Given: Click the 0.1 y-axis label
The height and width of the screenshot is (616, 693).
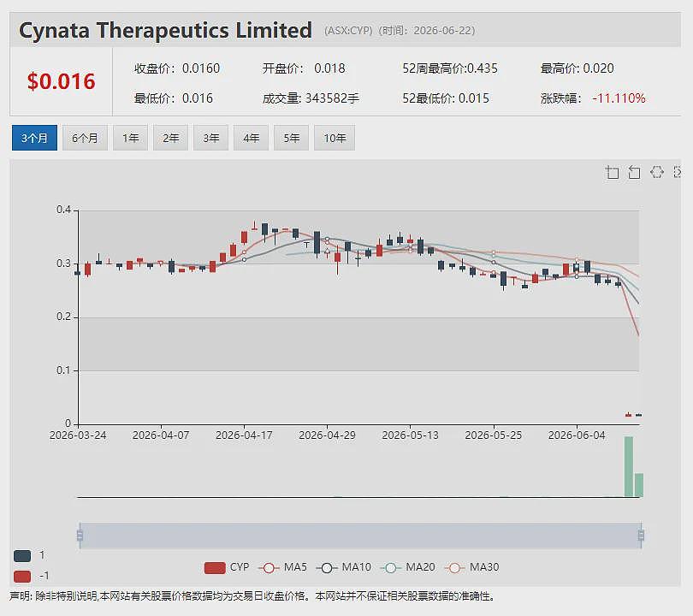Looking at the screenshot, I should 63,370.
